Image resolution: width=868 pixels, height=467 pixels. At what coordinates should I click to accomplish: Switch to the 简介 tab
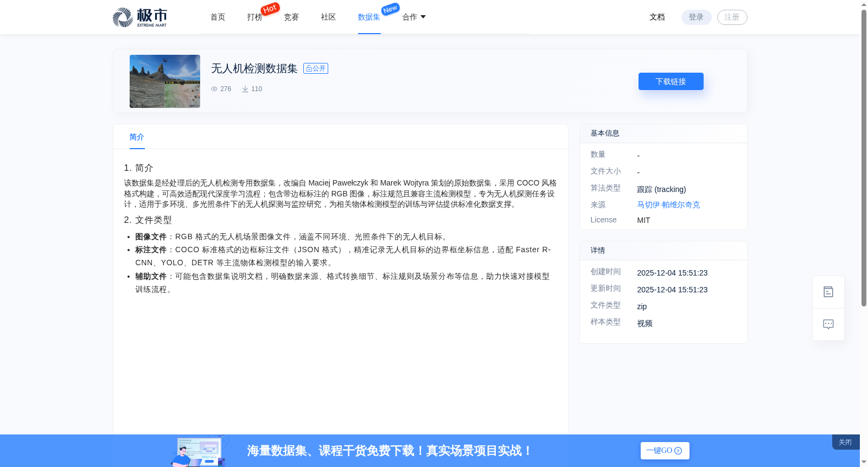tap(137, 137)
